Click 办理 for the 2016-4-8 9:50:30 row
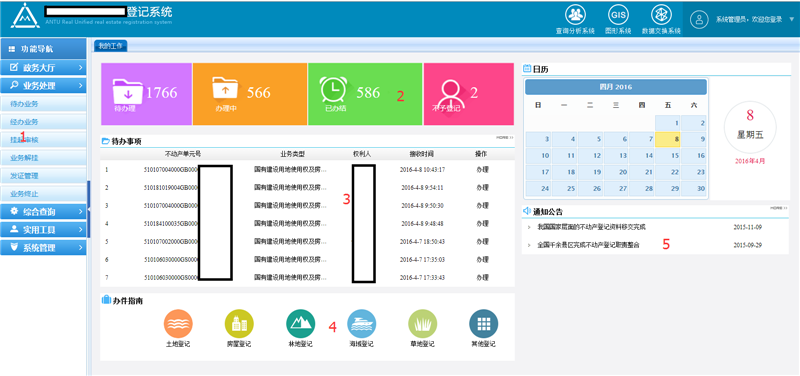This screenshot has width=800, height=376. (482, 205)
